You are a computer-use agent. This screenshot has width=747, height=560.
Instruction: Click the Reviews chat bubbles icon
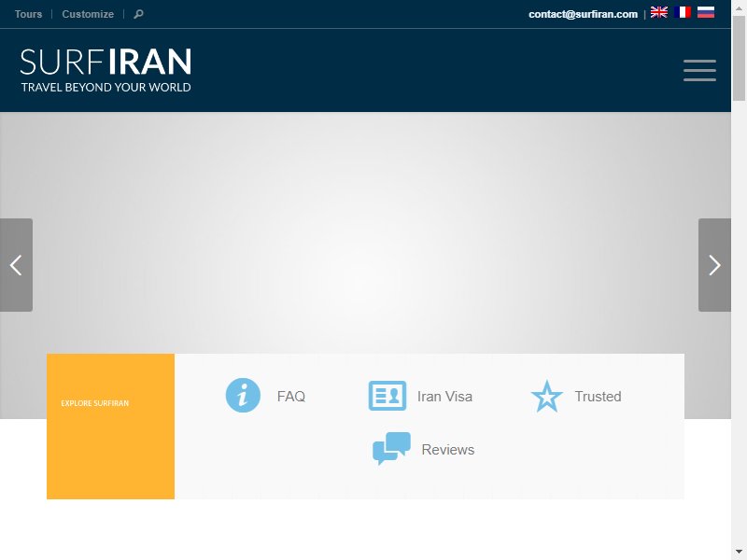[x=391, y=449]
